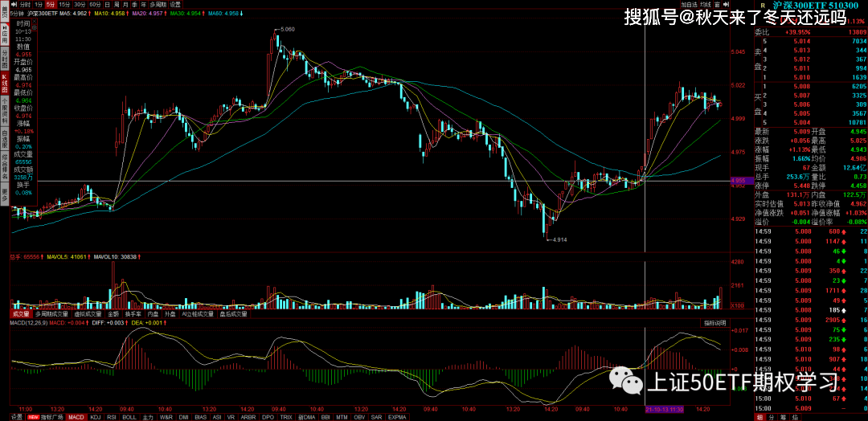
Task: Open 分时图 in left sidebar
Action: (x=5, y=59)
